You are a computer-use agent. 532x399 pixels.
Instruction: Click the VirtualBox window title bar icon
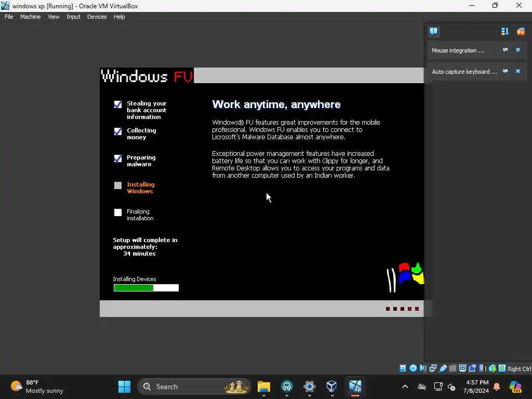pyautogui.click(x=5, y=6)
